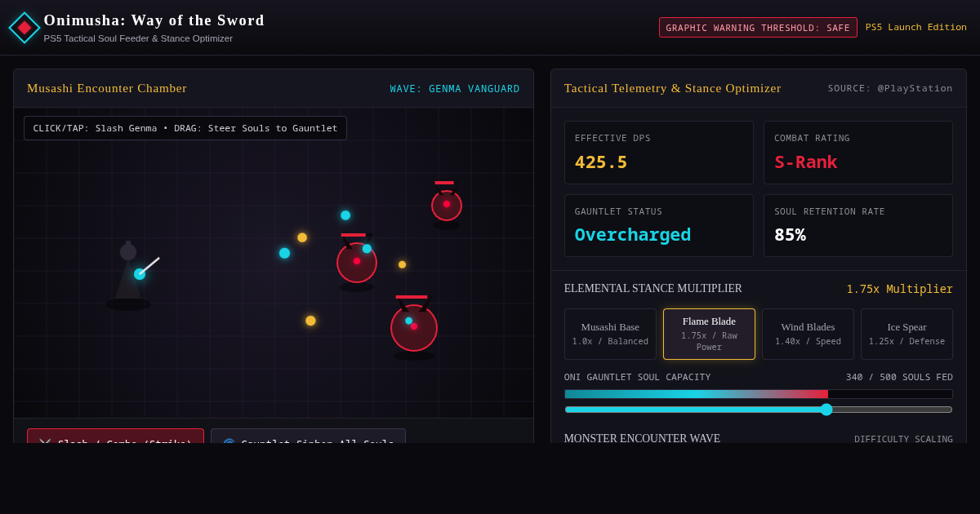Click the "CLICK/TAP: Slash Genma" hint box
The image size is (980, 514).
(x=185, y=128)
